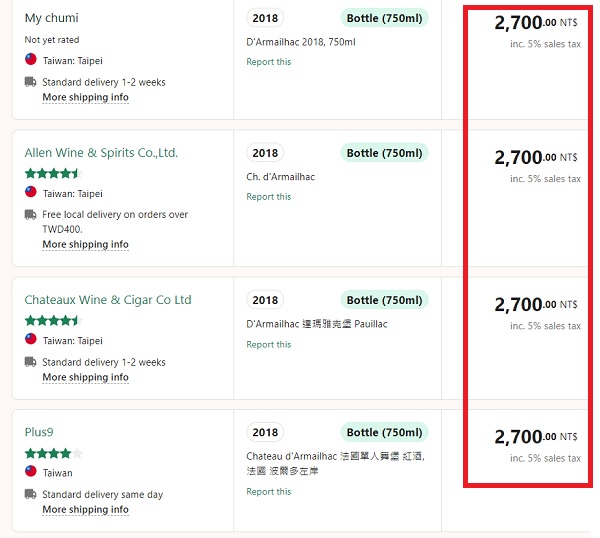The height and width of the screenshot is (538, 600).
Task: Click inc. 5% sales tax note for Chateaux Wine
Action: (x=545, y=326)
